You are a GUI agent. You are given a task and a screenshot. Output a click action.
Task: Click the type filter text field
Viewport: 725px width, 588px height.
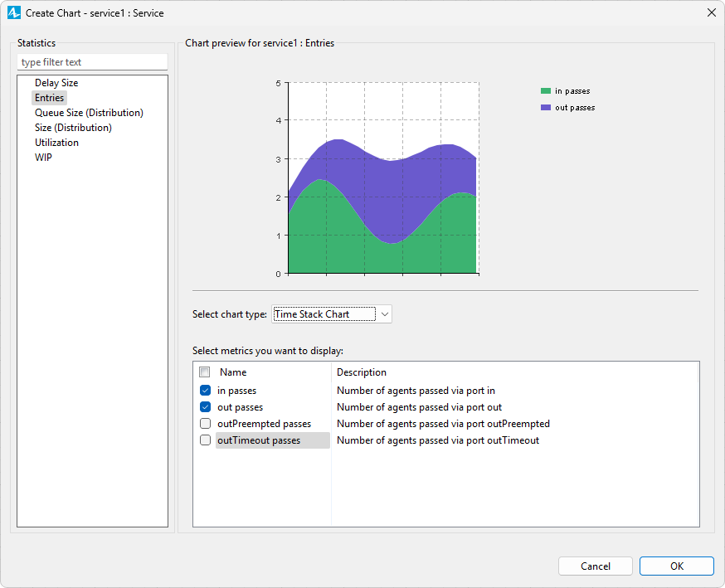(92, 62)
